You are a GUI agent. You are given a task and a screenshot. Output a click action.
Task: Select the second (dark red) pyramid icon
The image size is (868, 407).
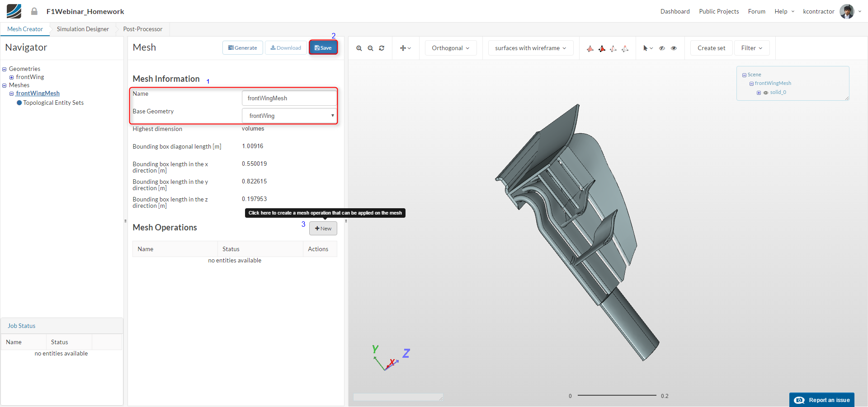602,49
